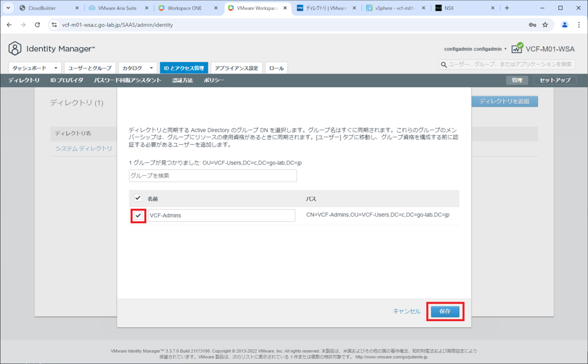Close the VMware Aria Suite tab

tap(147, 8)
